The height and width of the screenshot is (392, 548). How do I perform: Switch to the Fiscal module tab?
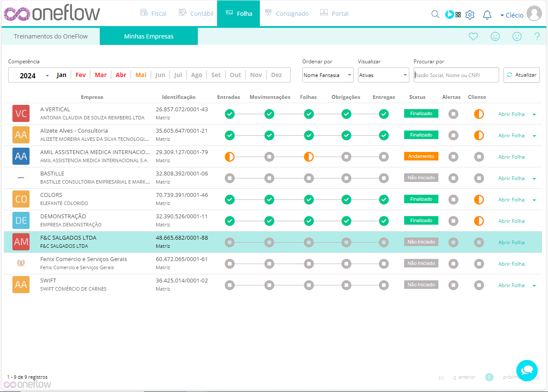153,13
